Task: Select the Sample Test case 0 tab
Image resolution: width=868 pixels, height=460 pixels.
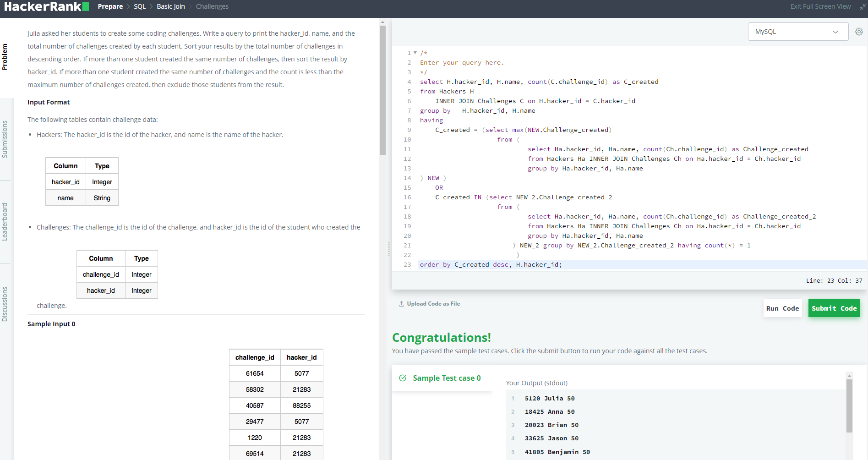Action: (x=442, y=378)
